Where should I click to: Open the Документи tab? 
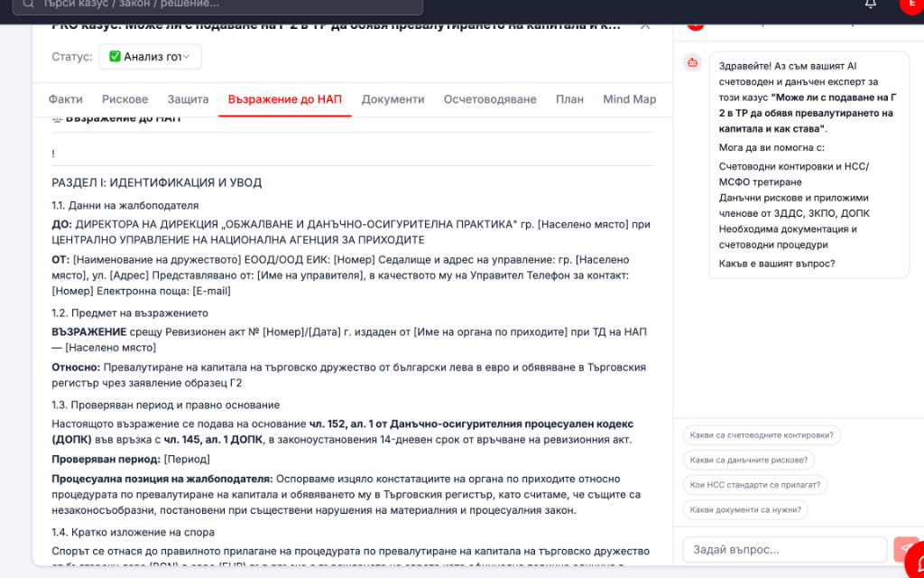pyautogui.click(x=393, y=99)
